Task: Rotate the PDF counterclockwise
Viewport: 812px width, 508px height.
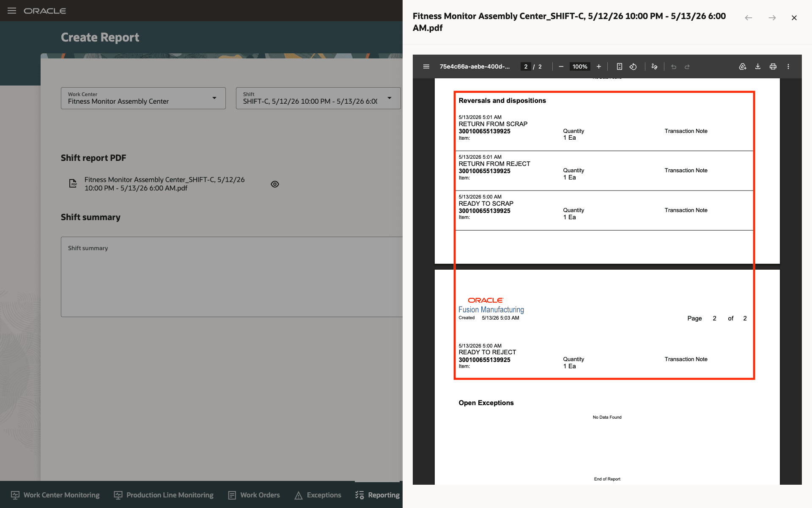Action: click(633, 66)
